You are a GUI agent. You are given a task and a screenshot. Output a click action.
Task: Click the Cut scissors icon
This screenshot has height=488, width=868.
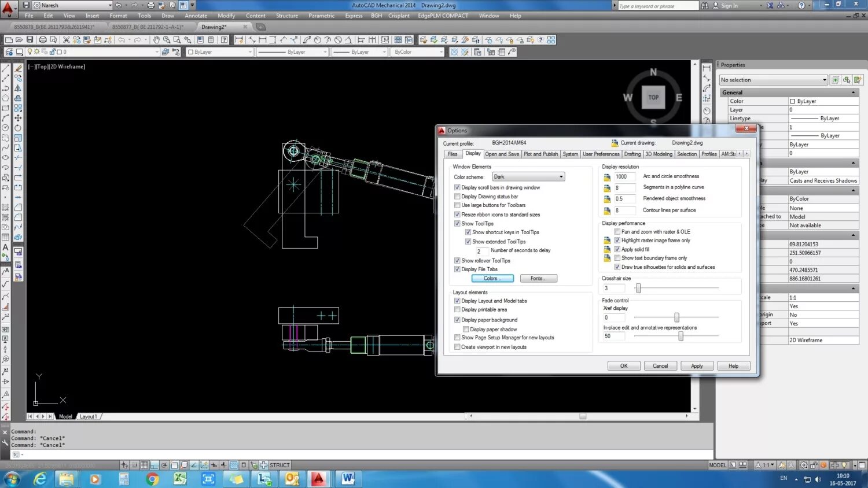point(66,40)
